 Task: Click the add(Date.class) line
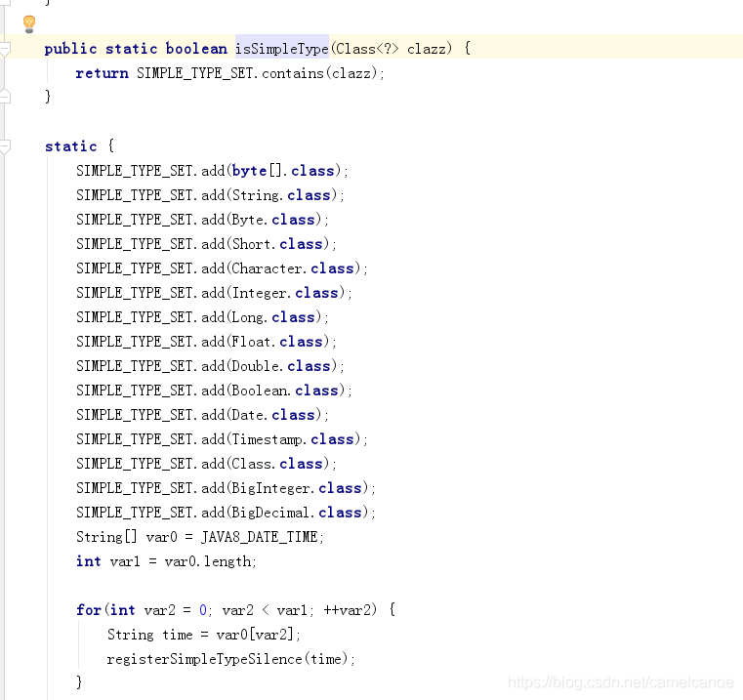(202, 415)
